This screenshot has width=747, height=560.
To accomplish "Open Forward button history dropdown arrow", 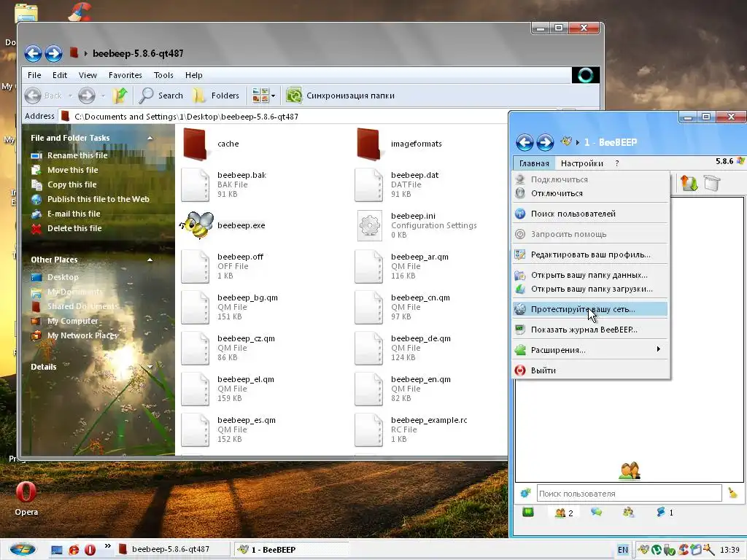I will [103, 96].
